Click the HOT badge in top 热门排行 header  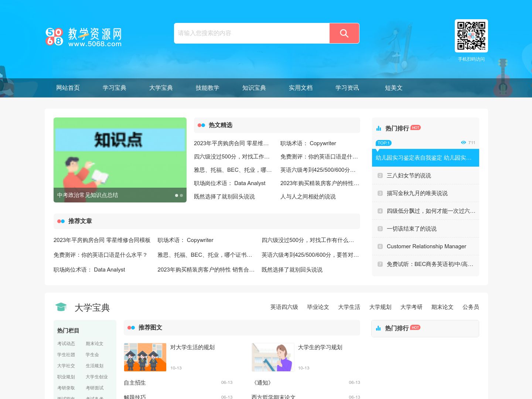tap(416, 127)
